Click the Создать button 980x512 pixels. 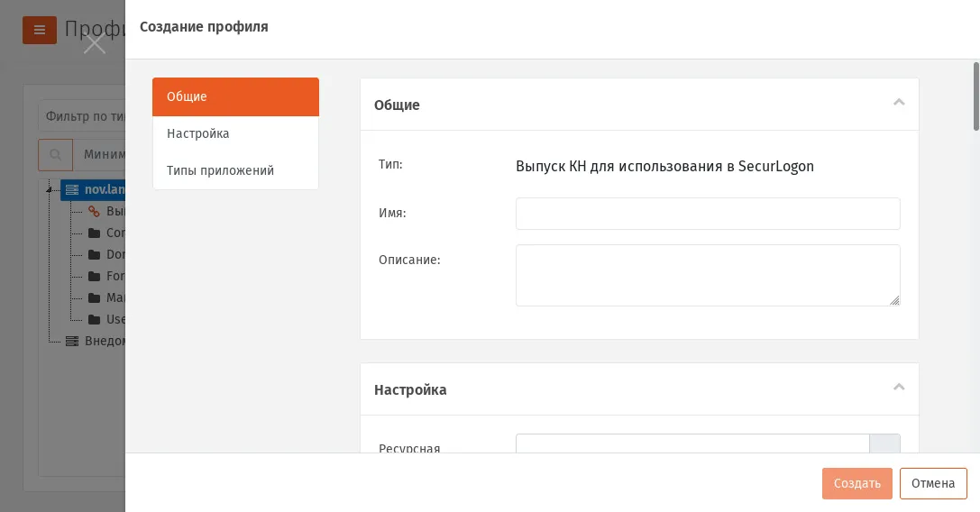856,483
